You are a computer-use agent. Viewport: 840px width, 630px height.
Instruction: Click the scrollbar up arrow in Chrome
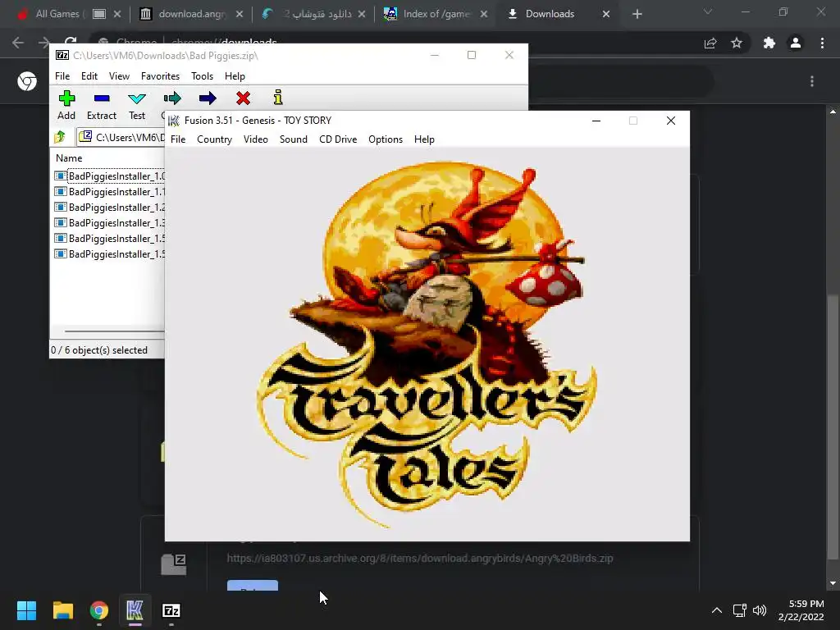click(x=833, y=112)
